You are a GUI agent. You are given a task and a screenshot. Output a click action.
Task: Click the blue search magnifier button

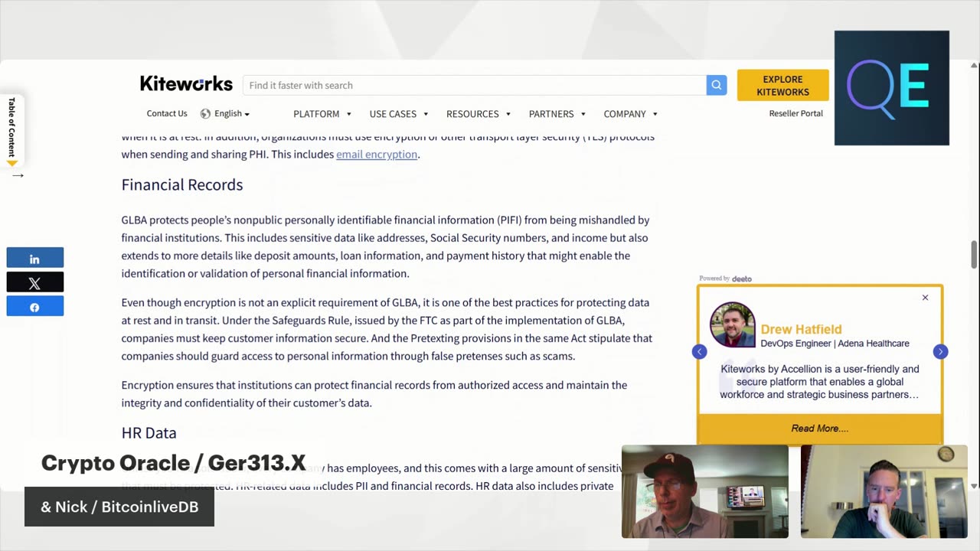tap(717, 85)
